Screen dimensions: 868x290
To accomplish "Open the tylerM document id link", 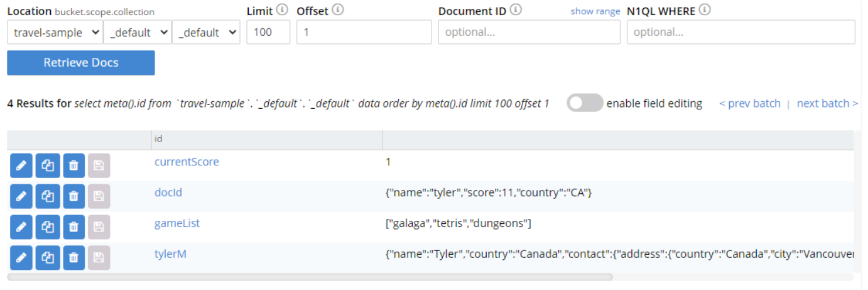I will [170, 254].
